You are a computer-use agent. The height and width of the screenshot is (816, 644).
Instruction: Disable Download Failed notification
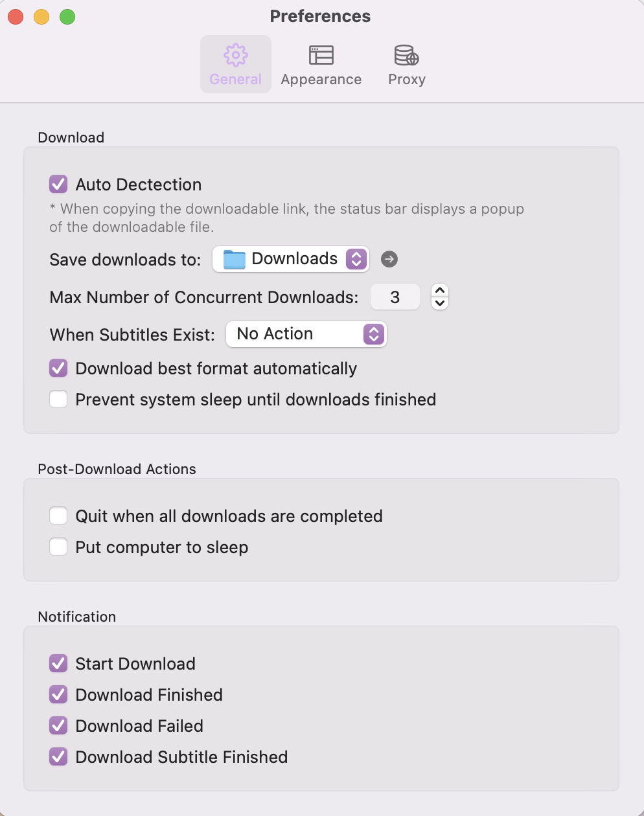tap(58, 726)
